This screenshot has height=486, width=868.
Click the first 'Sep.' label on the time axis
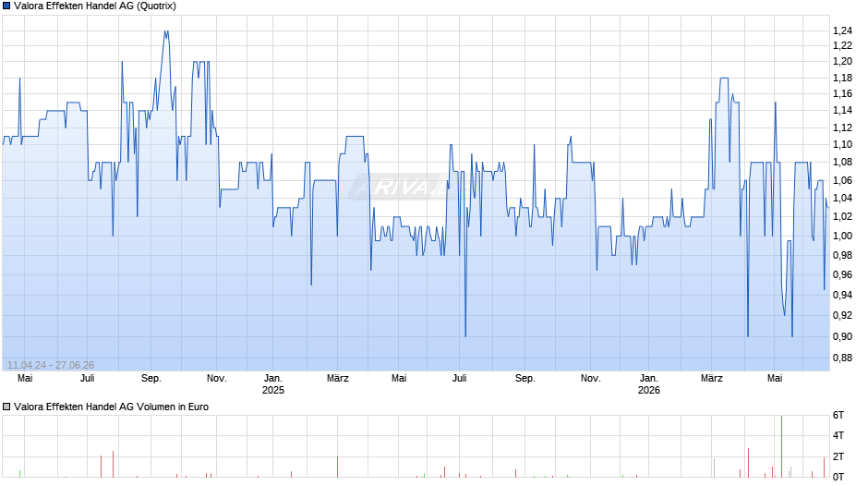[151, 379]
